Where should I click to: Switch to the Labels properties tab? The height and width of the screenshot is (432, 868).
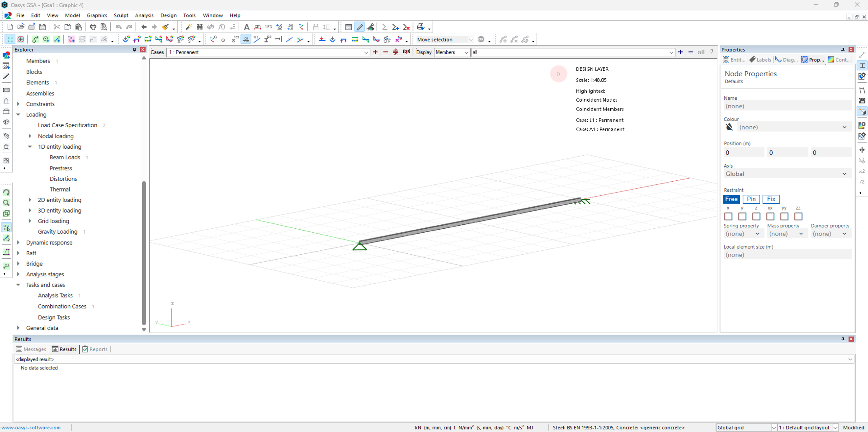(760, 60)
